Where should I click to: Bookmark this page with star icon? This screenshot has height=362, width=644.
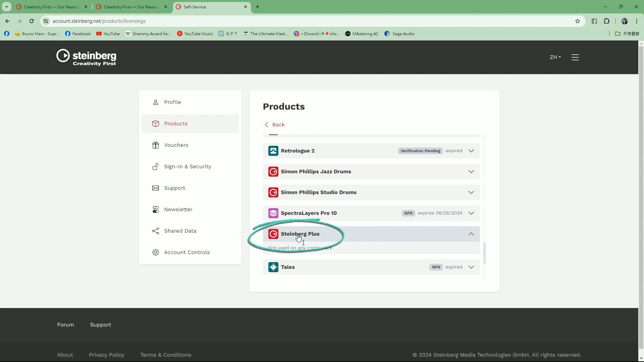[x=577, y=21]
